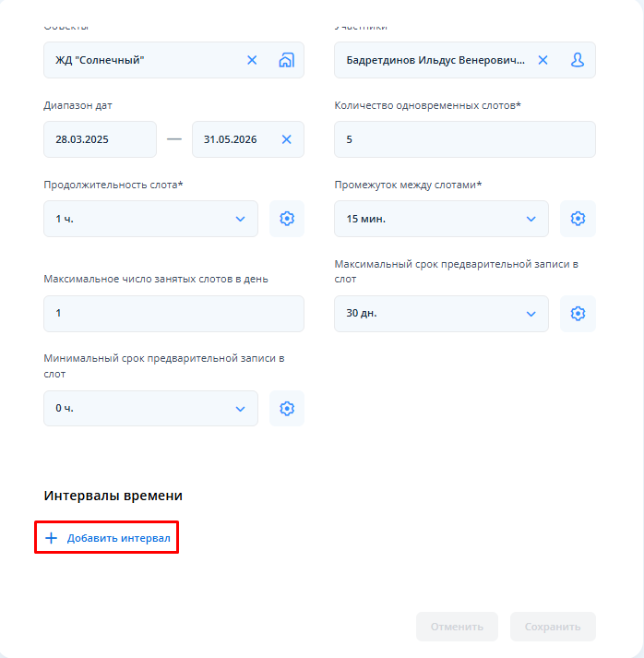The image size is (644, 658).
Task: Expand minimum booking period dropdown 0 ч.
Action: 150,408
